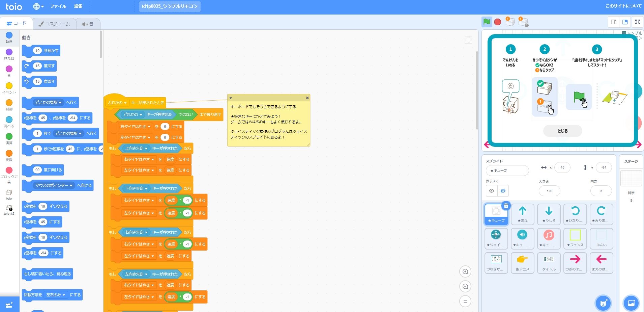This screenshot has width=644, height=312.
Task: Click the toio logo
Action: pyautogui.click(x=14, y=6)
